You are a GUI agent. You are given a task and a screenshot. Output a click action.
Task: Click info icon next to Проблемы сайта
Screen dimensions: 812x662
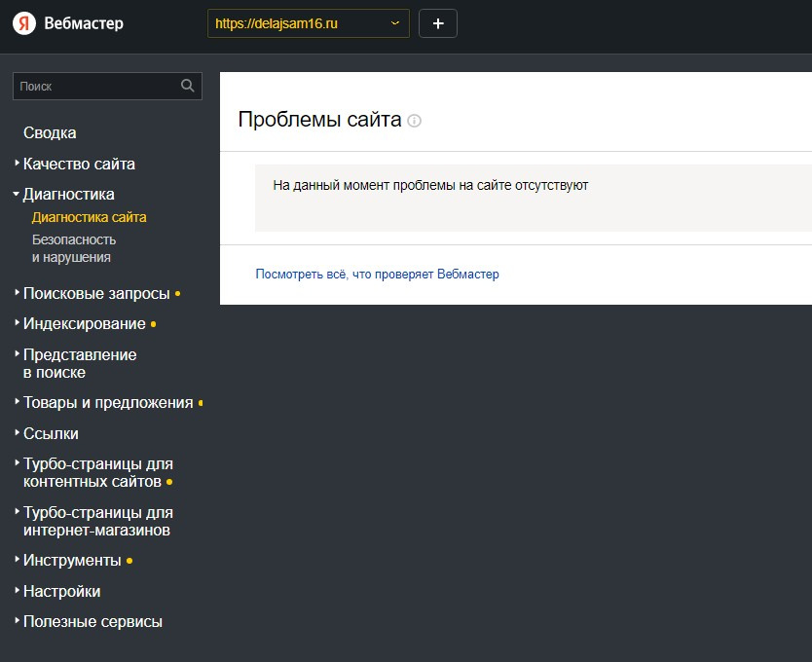point(415,121)
